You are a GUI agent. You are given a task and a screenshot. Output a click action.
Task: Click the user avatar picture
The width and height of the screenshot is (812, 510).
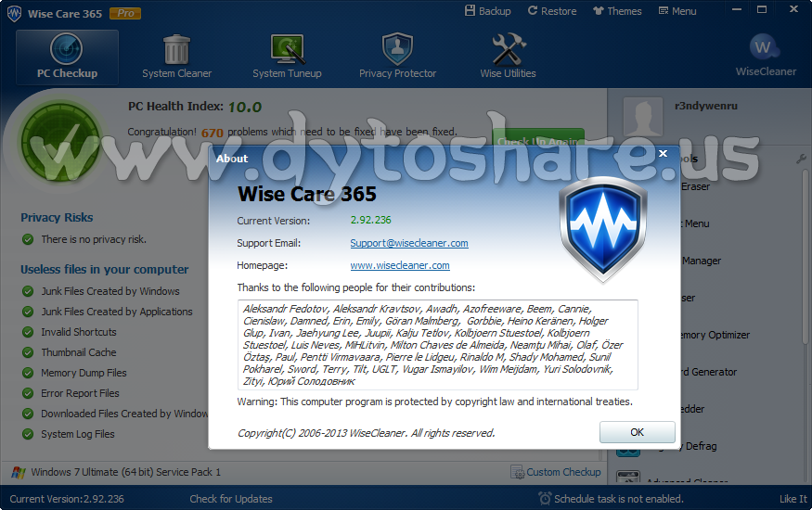click(643, 117)
